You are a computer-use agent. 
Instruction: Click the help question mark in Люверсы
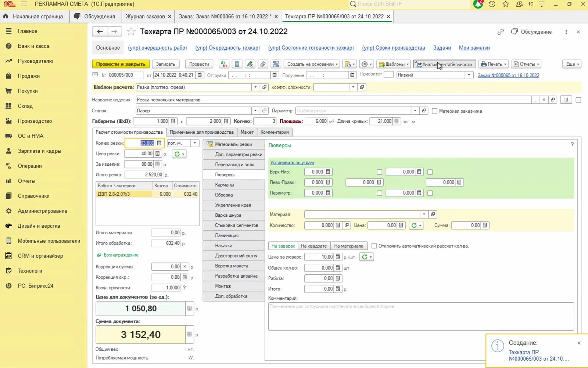click(572, 144)
